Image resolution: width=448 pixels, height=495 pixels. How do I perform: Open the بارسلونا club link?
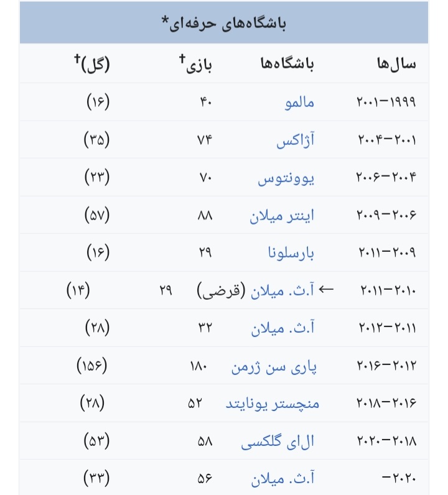coord(291,253)
